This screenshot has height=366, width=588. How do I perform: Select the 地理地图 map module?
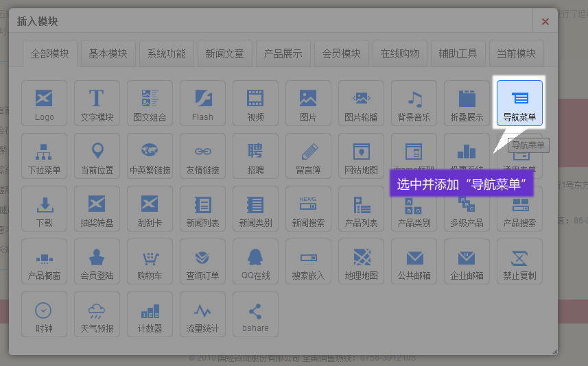click(361, 262)
